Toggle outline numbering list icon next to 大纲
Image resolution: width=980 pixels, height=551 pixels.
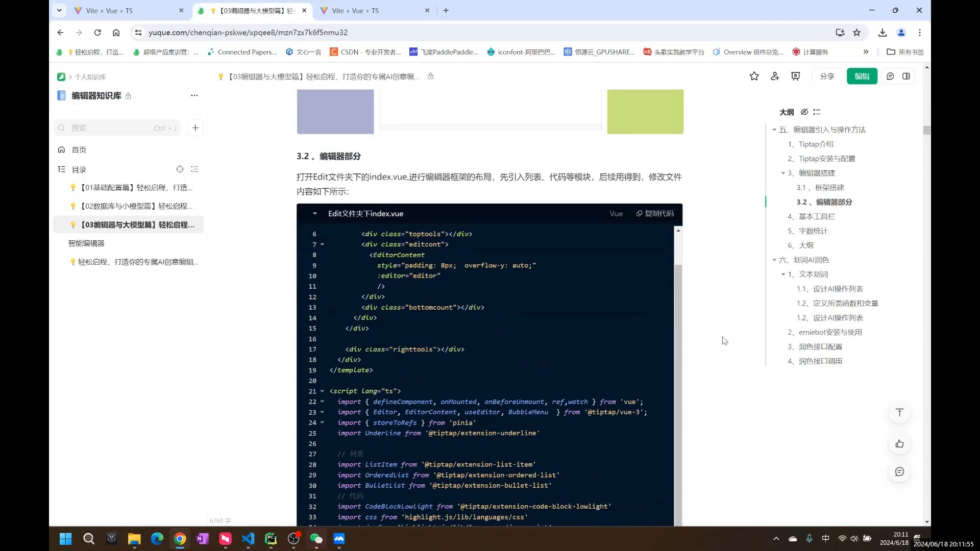[x=817, y=112]
